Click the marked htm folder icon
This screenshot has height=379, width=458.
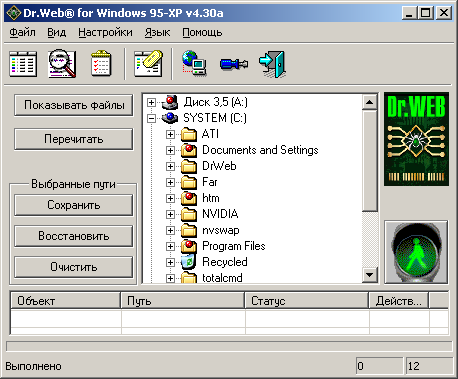pyautogui.click(x=189, y=198)
